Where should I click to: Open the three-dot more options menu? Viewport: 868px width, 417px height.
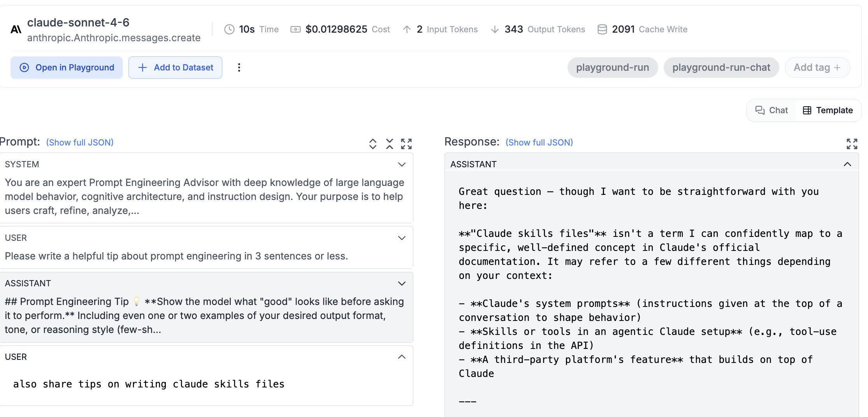(239, 68)
